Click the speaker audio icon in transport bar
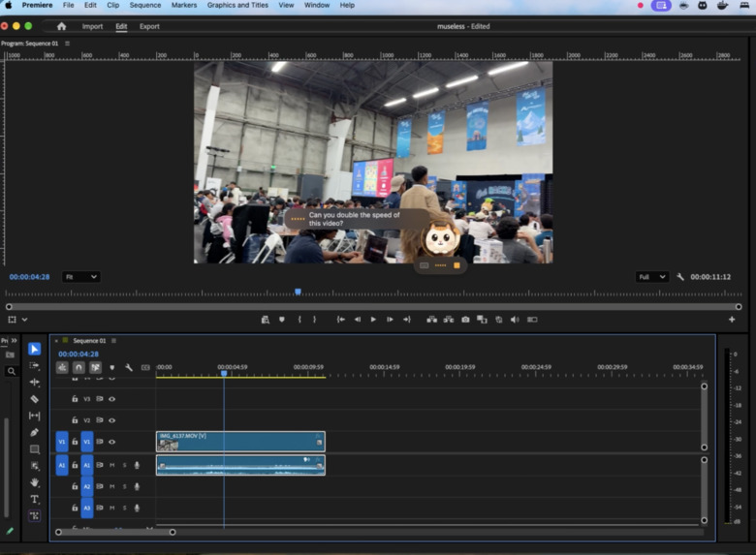 (515, 320)
